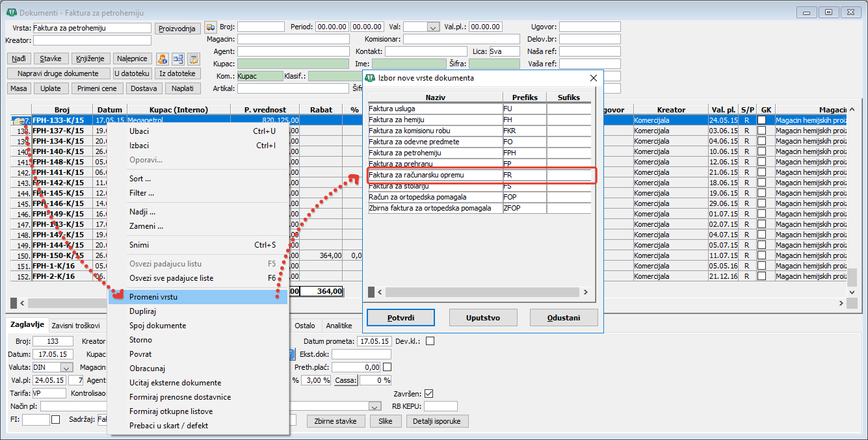This screenshot has width=868, height=440.
Task: Check the box next to Preth.plać field
Action: pyautogui.click(x=388, y=367)
